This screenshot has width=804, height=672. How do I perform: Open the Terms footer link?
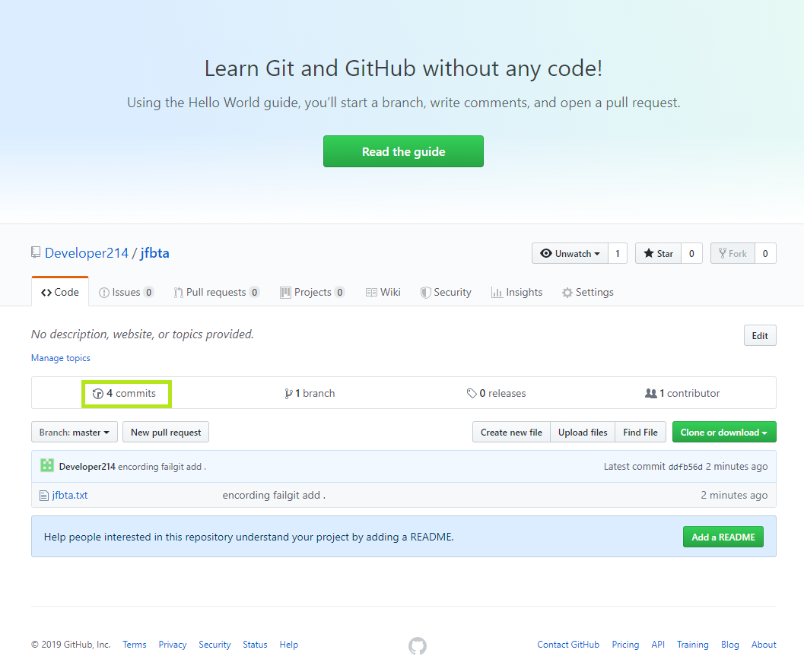coord(135,645)
